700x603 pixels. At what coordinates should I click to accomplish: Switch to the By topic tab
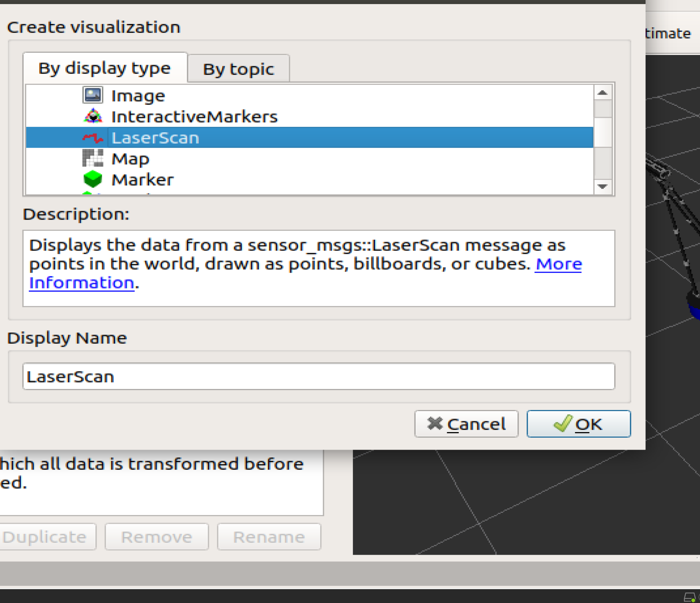point(238,69)
